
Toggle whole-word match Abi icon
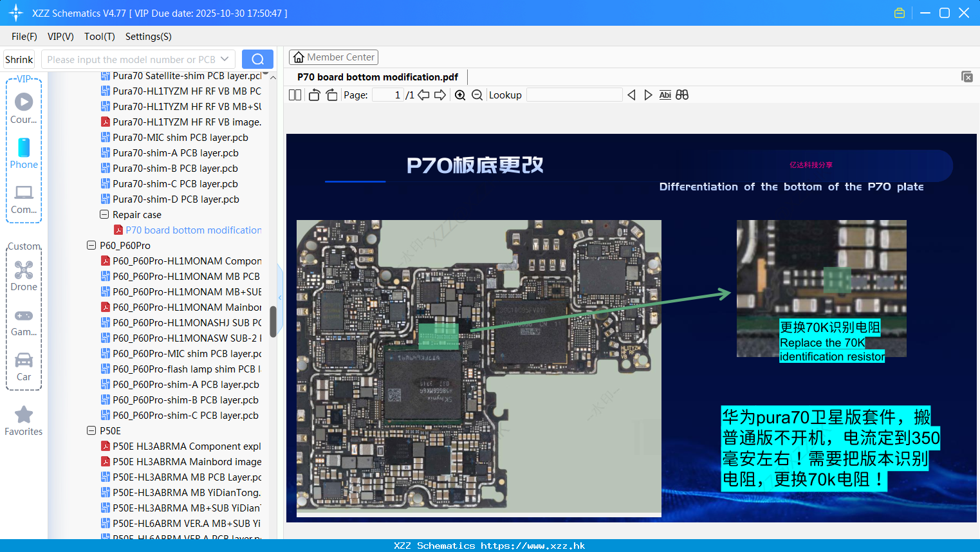(x=665, y=95)
